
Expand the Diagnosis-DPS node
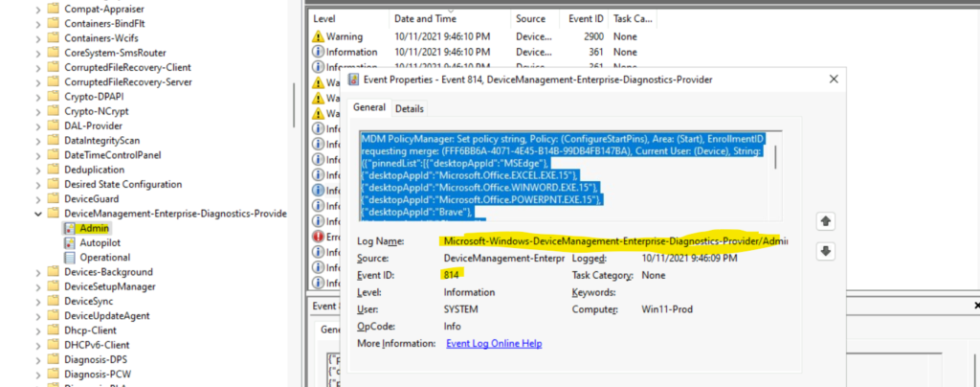pos(38,359)
